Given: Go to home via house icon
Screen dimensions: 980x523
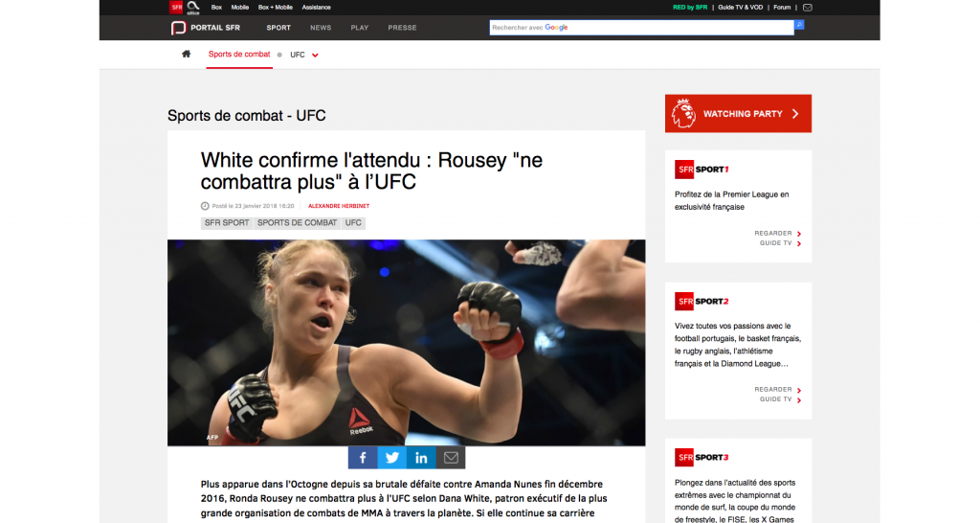Looking at the screenshot, I should pyautogui.click(x=187, y=54).
